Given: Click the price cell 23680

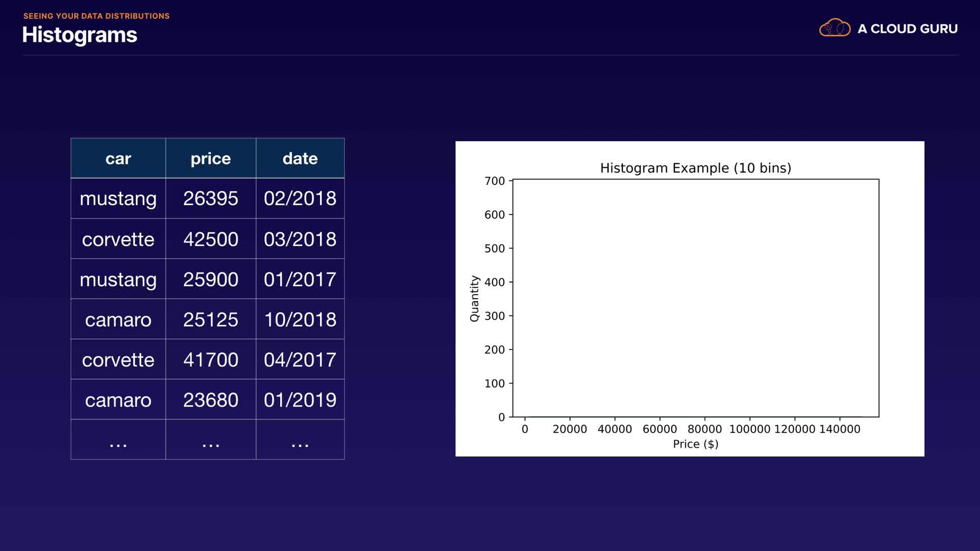Looking at the screenshot, I should click(210, 400).
